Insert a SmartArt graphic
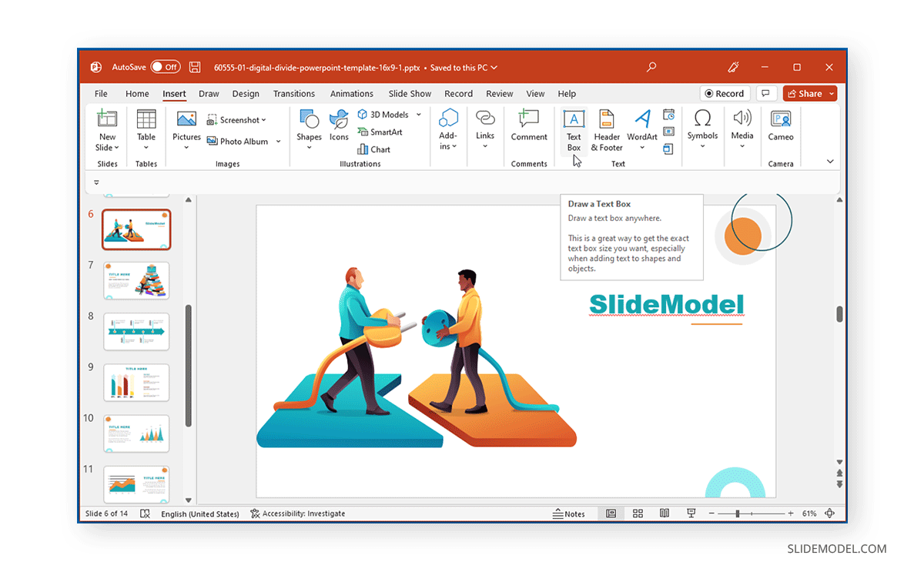 point(380,132)
